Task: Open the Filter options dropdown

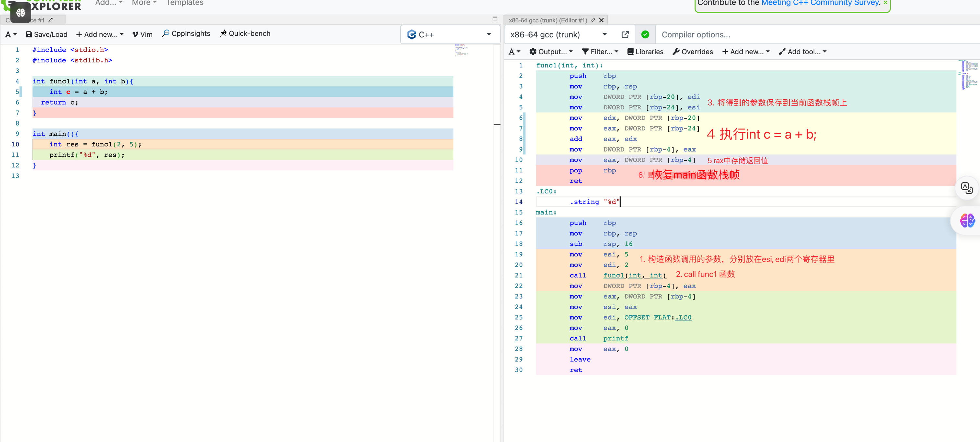Action: 600,52
